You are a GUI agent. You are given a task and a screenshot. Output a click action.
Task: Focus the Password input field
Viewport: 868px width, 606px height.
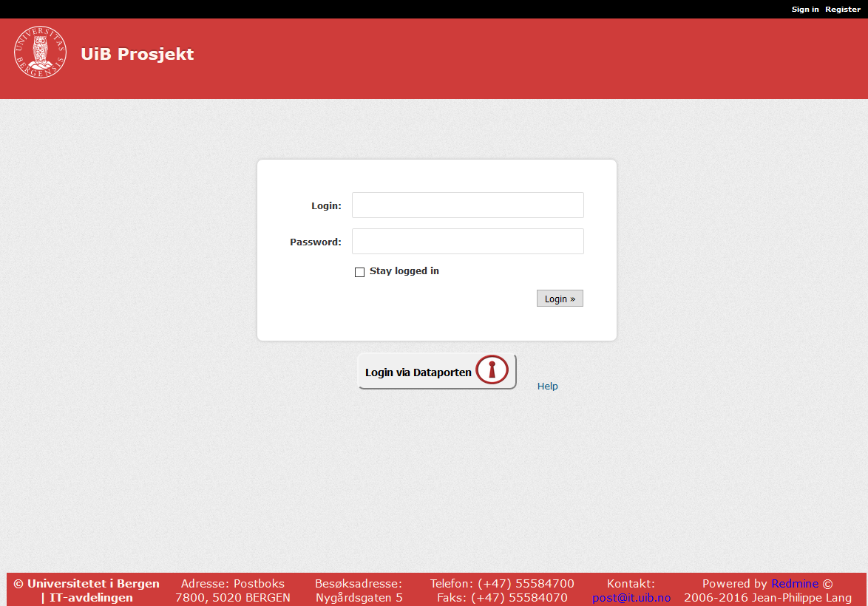coord(467,242)
